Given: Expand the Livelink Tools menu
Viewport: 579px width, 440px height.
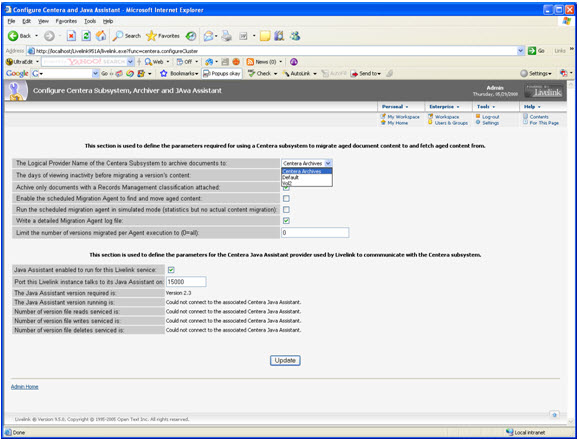Looking at the screenshot, I should 486,107.
